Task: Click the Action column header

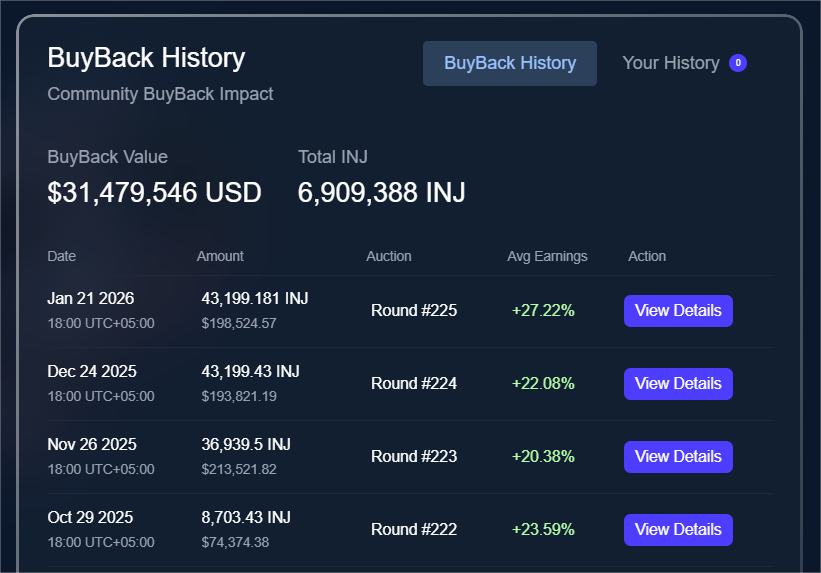Action: [x=647, y=256]
